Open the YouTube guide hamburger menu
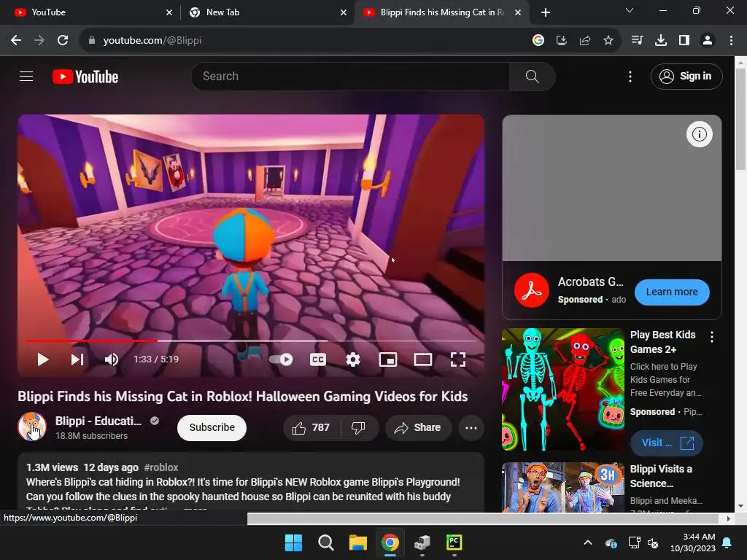Image resolution: width=747 pixels, height=560 pixels. (x=26, y=76)
